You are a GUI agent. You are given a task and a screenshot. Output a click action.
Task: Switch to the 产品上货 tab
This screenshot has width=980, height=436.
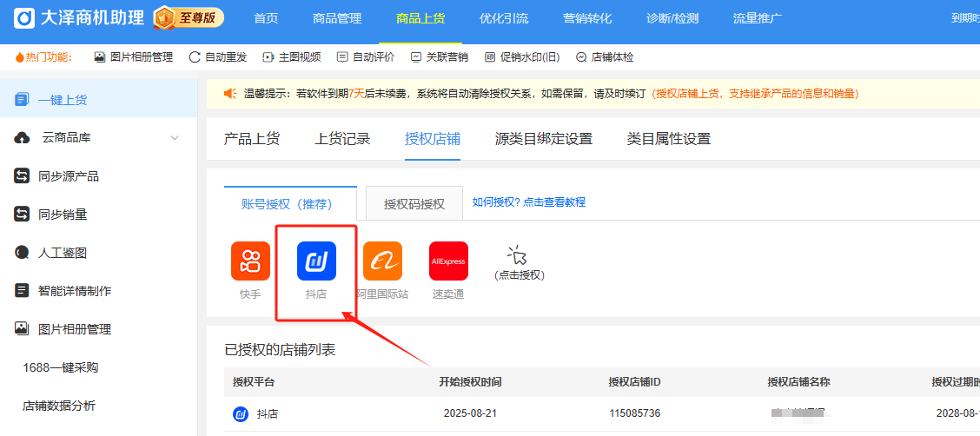pyautogui.click(x=252, y=139)
